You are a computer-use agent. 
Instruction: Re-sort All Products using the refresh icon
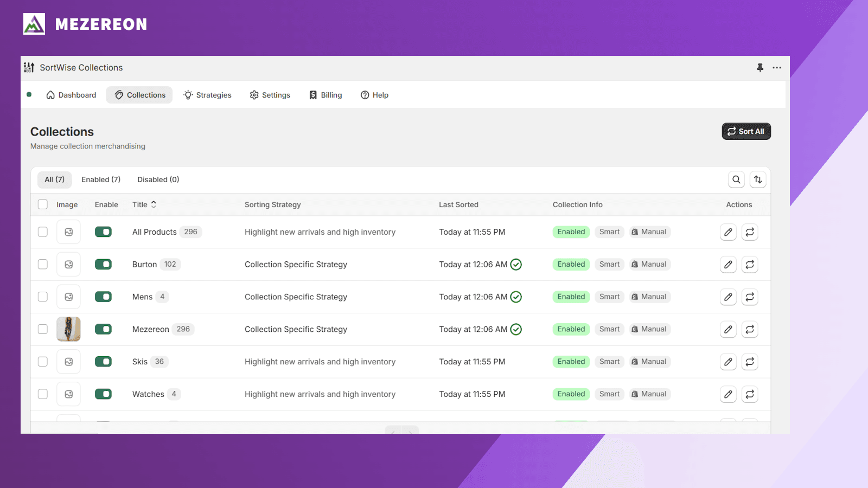750,232
